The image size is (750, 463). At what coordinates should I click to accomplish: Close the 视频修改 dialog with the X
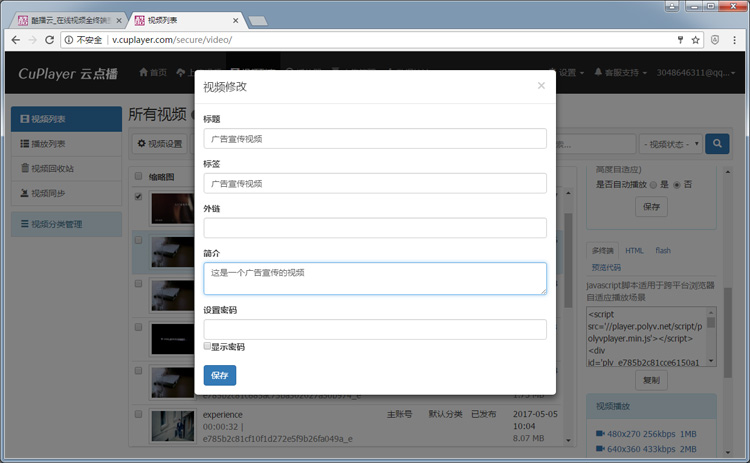click(541, 86)
